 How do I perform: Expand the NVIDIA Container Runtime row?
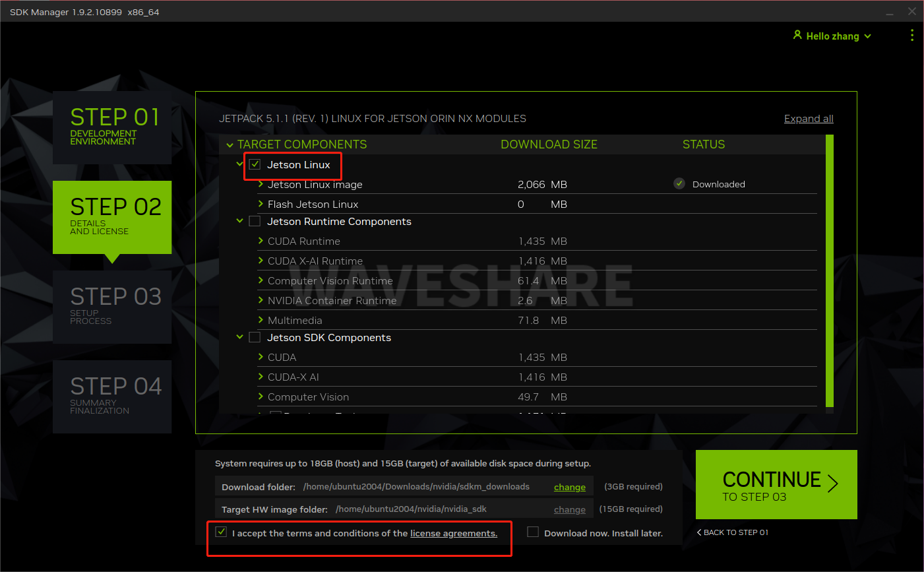(261, 300)
